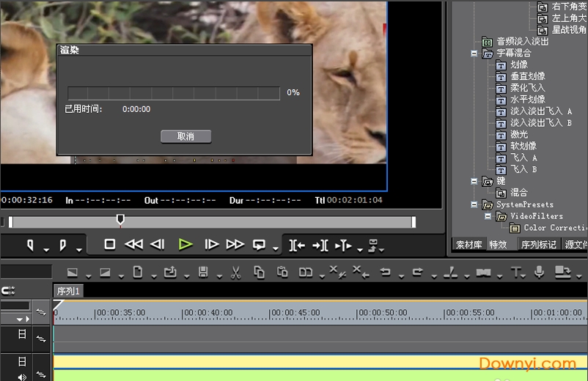Image resolution: width=588 pixels, height=381 pixels.
Task: Click the Set In point marker icon
Action: (x=32, y=245)
